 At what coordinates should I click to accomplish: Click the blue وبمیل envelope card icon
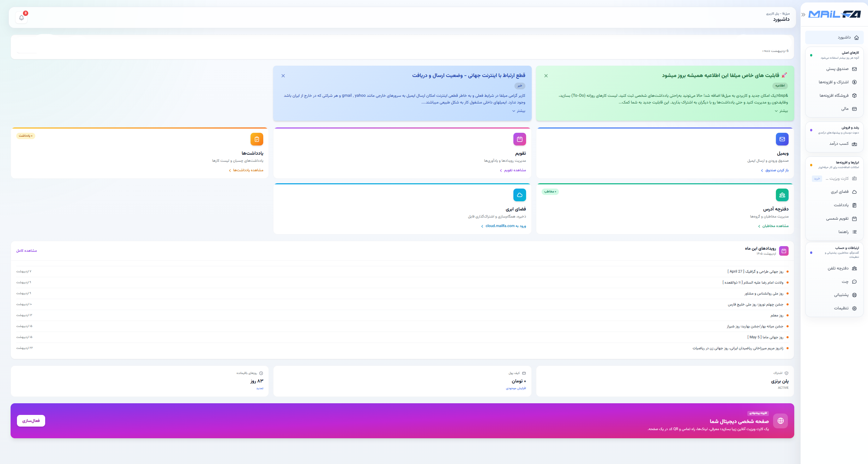point(782,139)
